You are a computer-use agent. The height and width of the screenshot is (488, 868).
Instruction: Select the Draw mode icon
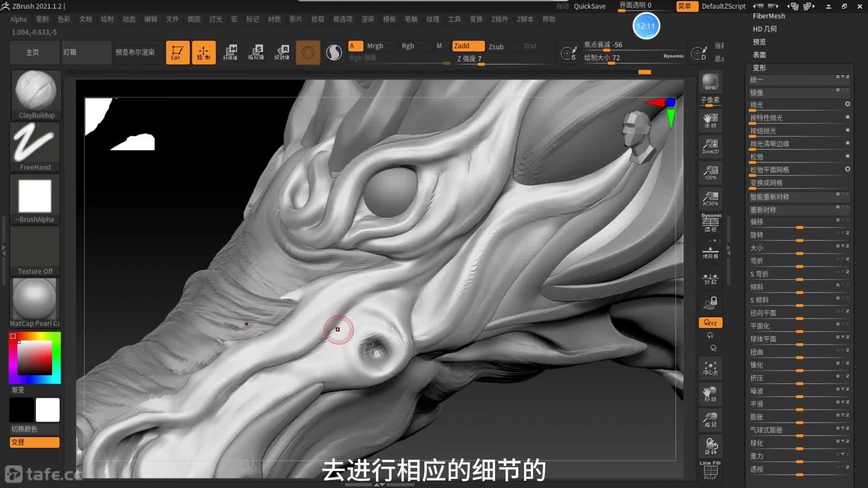[x=203, y=52]
